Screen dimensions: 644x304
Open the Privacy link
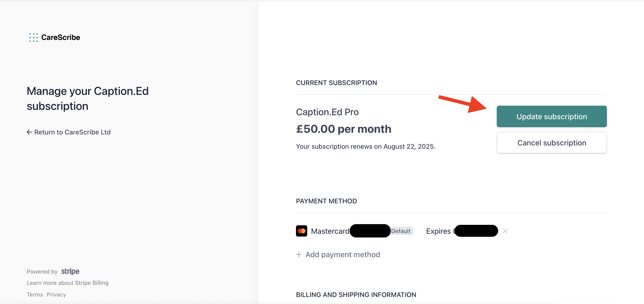[x=56, y=295]
